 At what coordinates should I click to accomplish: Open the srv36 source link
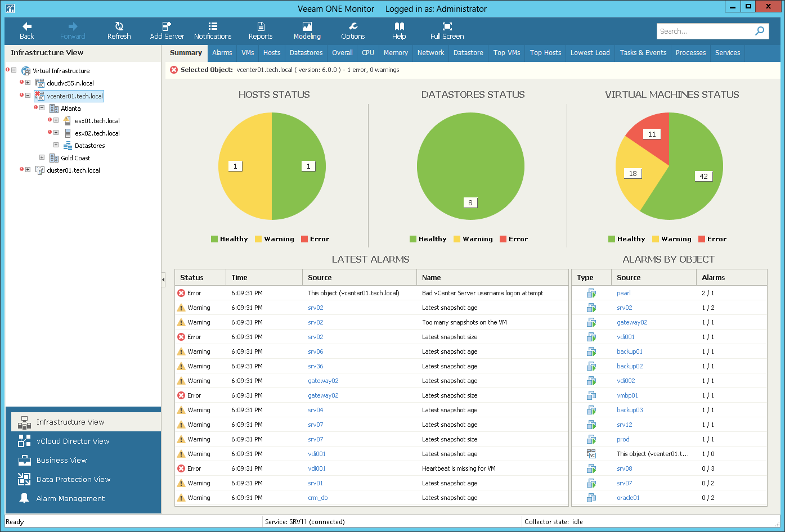(x=316, y=366)
